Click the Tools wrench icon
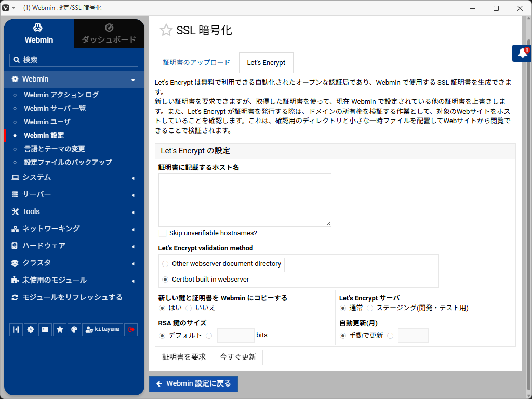 (15, 212)
